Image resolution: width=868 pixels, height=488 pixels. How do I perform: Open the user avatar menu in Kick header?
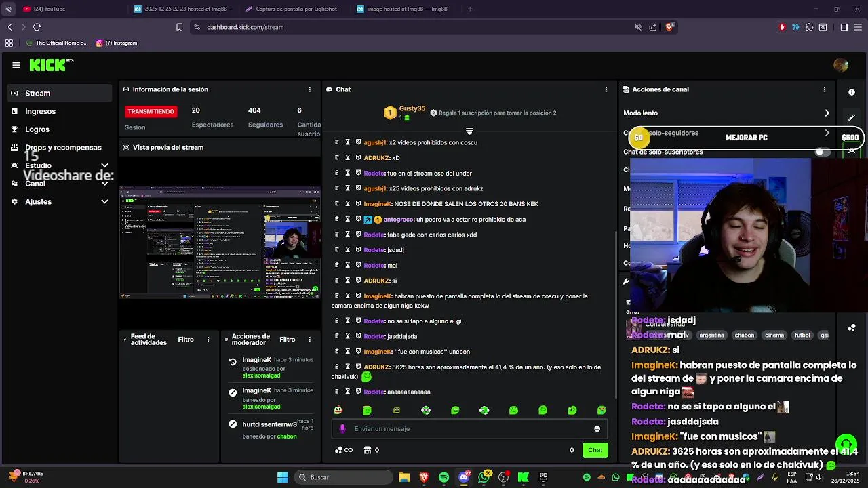coord(841,65)
